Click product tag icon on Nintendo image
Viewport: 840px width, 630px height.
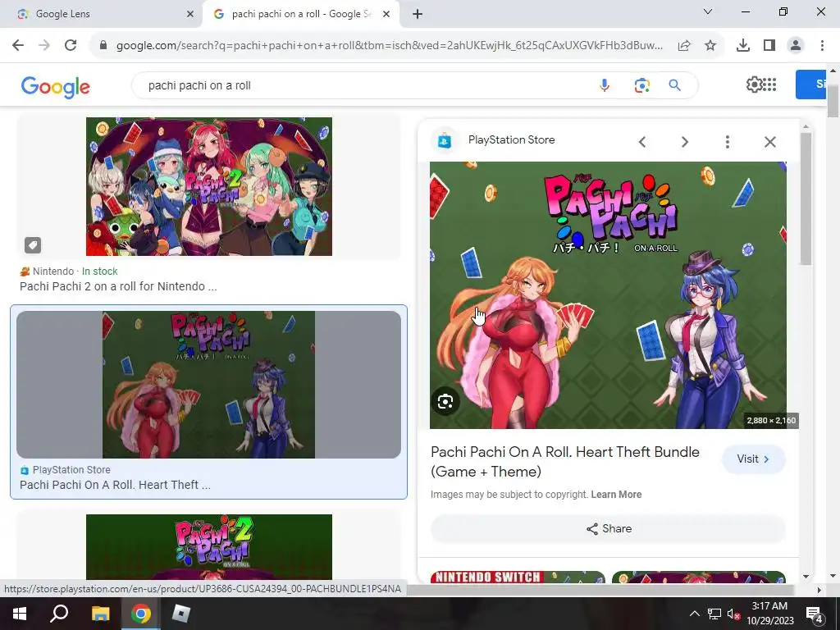[x=33, y=245]
